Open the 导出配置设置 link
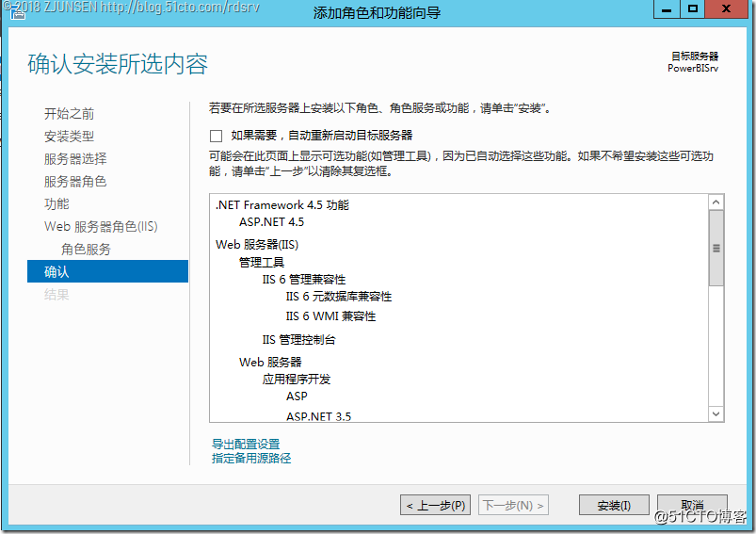The width and height of the screenshot is (756, 534). click(246, 444)
